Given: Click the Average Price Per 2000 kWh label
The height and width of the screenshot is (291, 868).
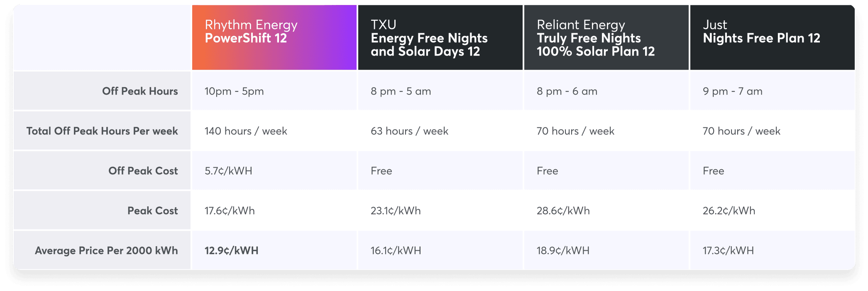Looking at the screenshot, I should pos(106,251).
